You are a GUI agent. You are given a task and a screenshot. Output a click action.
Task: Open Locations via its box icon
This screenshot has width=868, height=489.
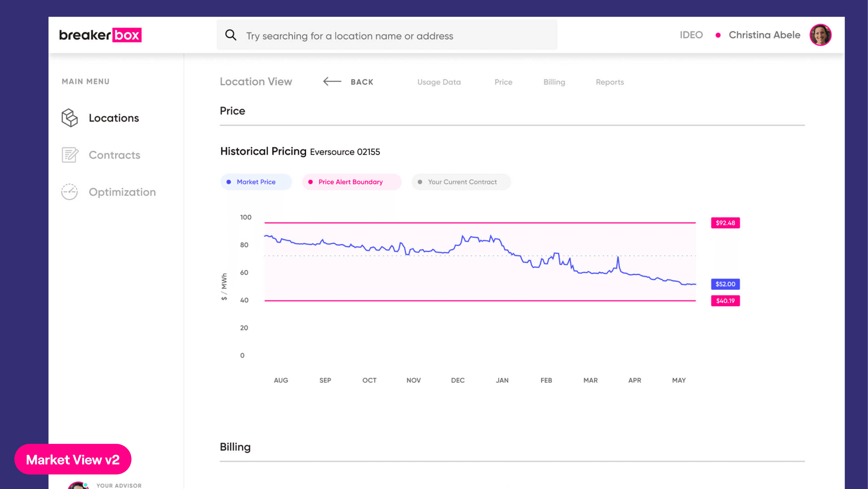click(x=69, y=118)
